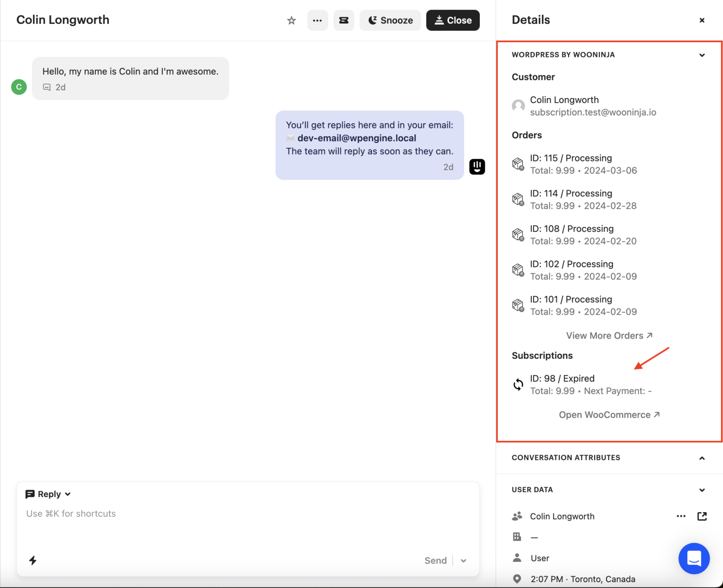Select order ID 115 in Orders list
This screenshot has height=588, width=723.
(x=571, y=158)
